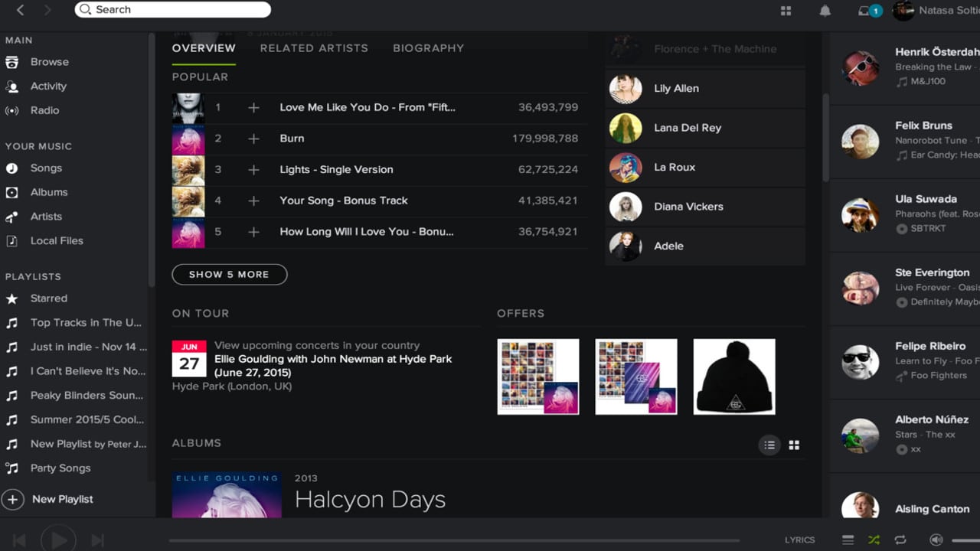Click the Search input field
The image size is (980, 551).
coord(173,10)
